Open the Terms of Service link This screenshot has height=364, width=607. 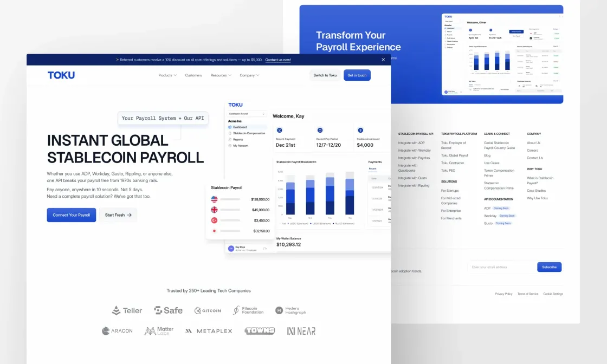point(528,294)
